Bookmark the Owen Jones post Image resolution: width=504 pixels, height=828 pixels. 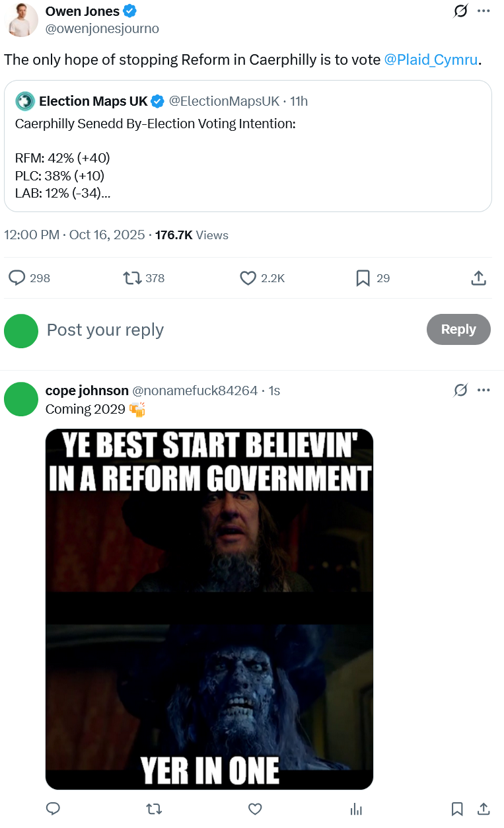tap(363, 278)
